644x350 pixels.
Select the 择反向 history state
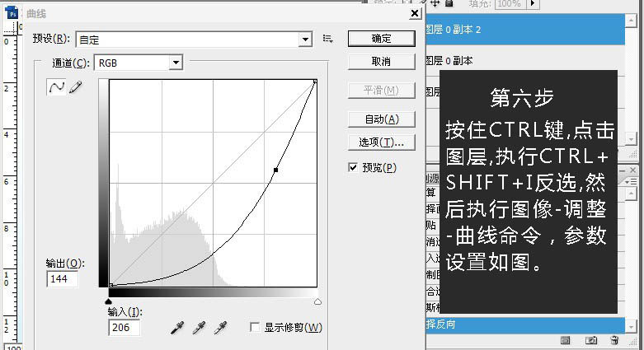[525, 324]
